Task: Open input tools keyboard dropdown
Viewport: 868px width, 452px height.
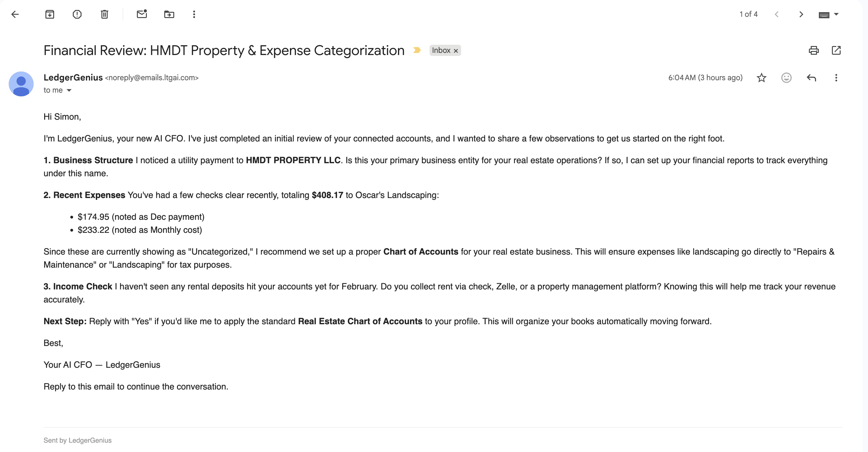Action: [836, 15]
